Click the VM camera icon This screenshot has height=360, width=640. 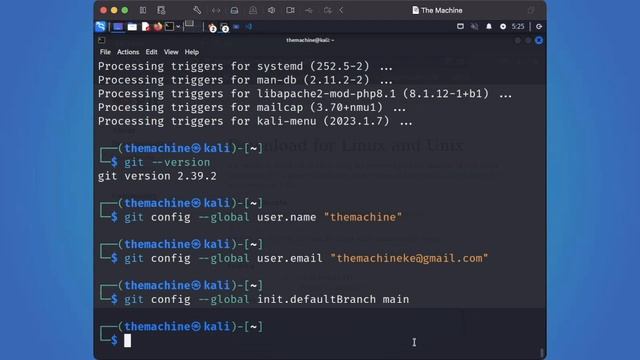pos(290,10)
